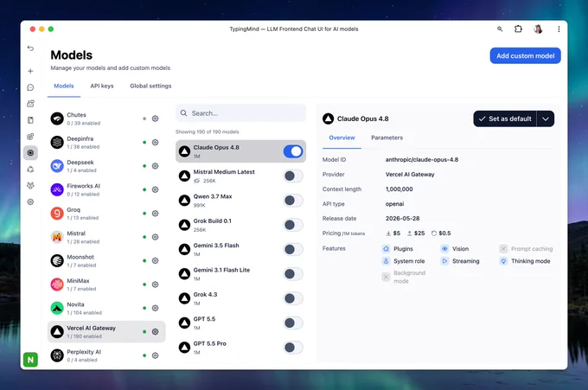This screenshot has width=588, height=390.
Task: Open settings gear for Mistral provider
Action: click(x=156, y=237)
